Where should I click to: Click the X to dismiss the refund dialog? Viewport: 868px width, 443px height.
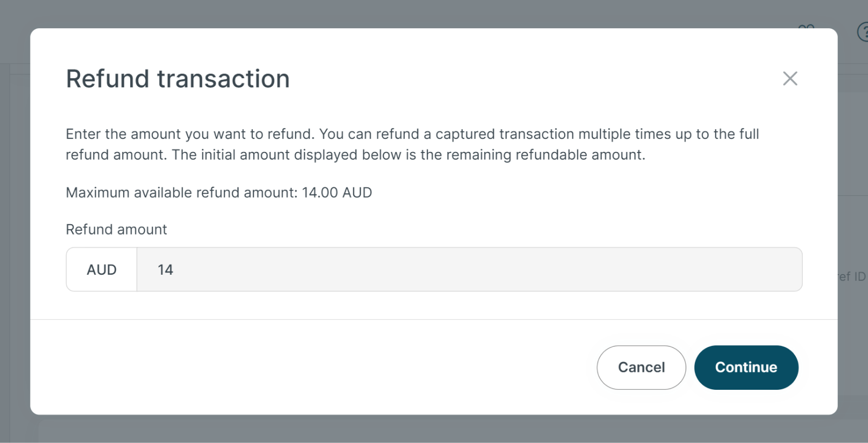click(x=790, y=78)
